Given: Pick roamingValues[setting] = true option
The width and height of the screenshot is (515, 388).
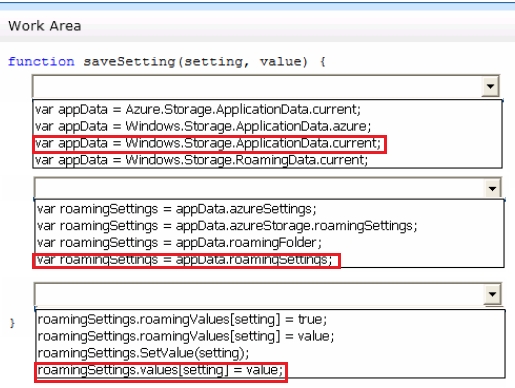Looking at the screenshot, I should pos(182,319).
